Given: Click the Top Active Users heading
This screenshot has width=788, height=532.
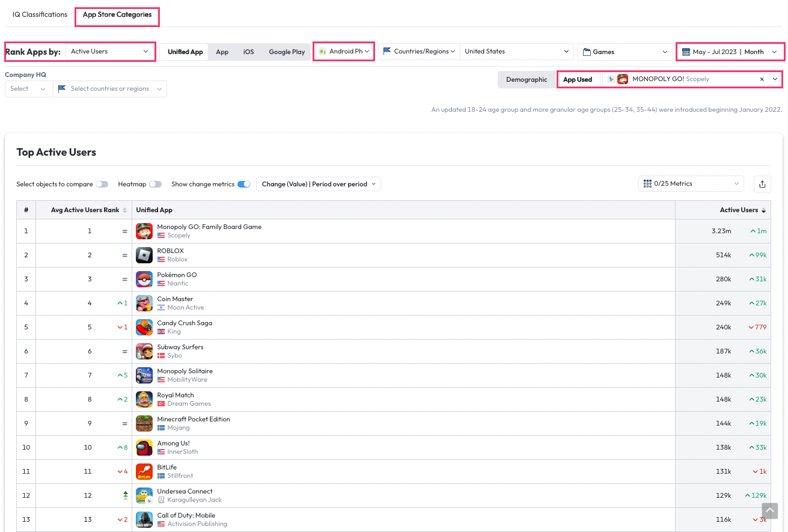Looking at the screenshot, I should [x=57, y=152].
